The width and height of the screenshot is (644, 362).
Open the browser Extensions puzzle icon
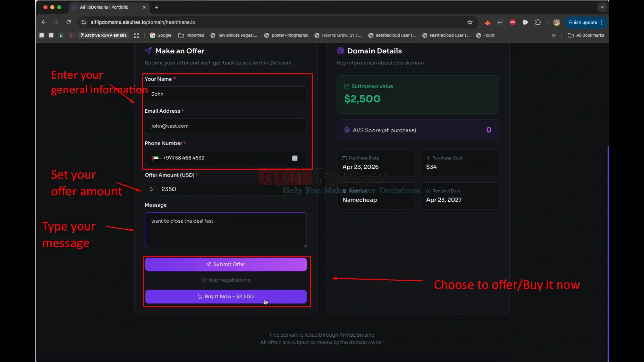(x=538, y=22)
